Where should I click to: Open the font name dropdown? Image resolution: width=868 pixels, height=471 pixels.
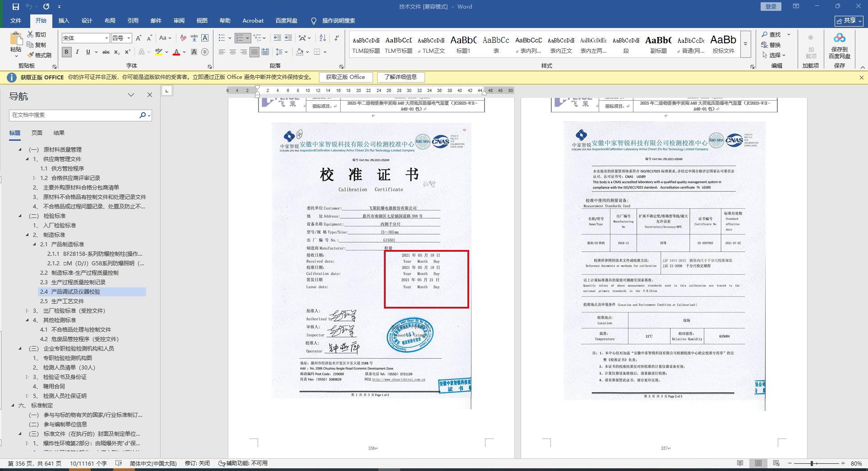point(106,38)
